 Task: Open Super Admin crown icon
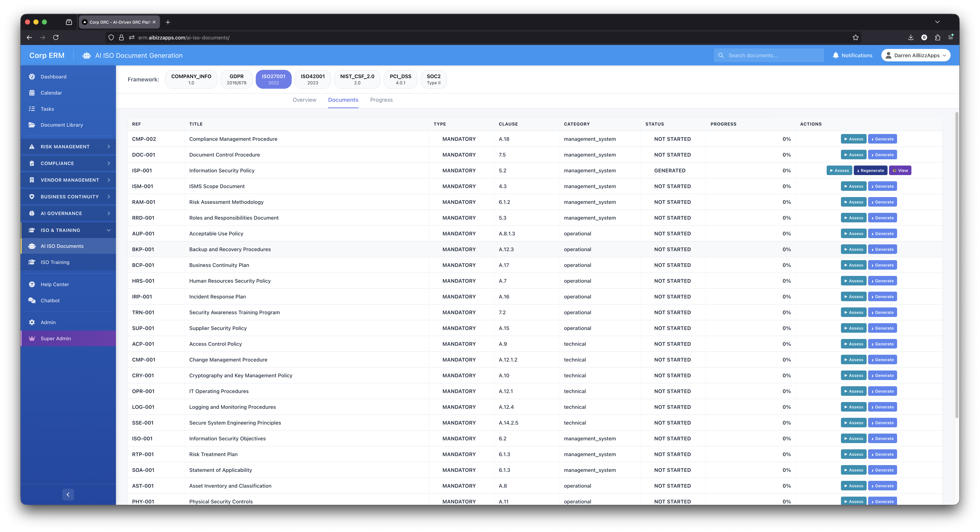point(32,338)
